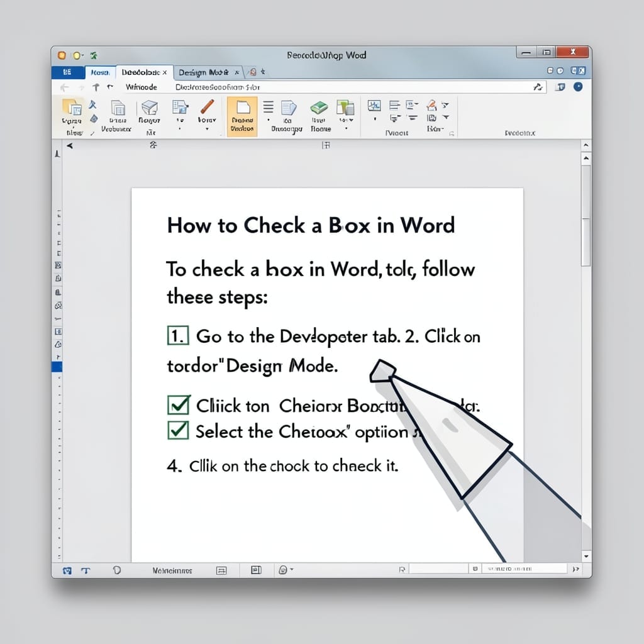
Task: Click the lock-like icon right of Design Mode tab
Action: [x=253, y=72]
